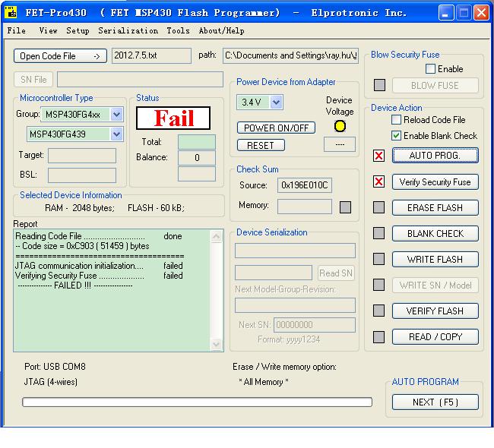The height and width of the screenshot is (448, 494).
Task: Click 'Port: USB COM8' text
Action: 55,367
